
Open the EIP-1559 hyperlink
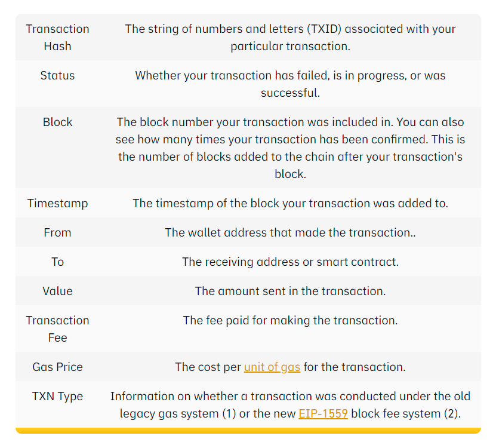(x=323, y=413)
